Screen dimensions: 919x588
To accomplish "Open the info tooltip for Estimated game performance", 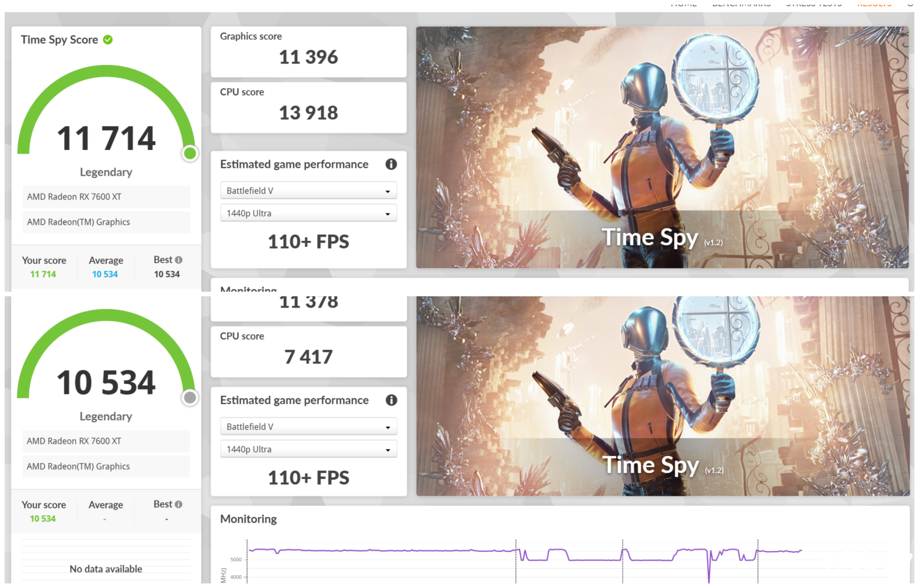I will click(391, 164).
